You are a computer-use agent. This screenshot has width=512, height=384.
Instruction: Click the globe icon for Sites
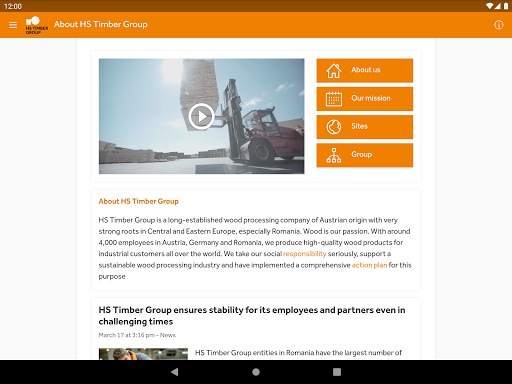click(x=334, y=127)
